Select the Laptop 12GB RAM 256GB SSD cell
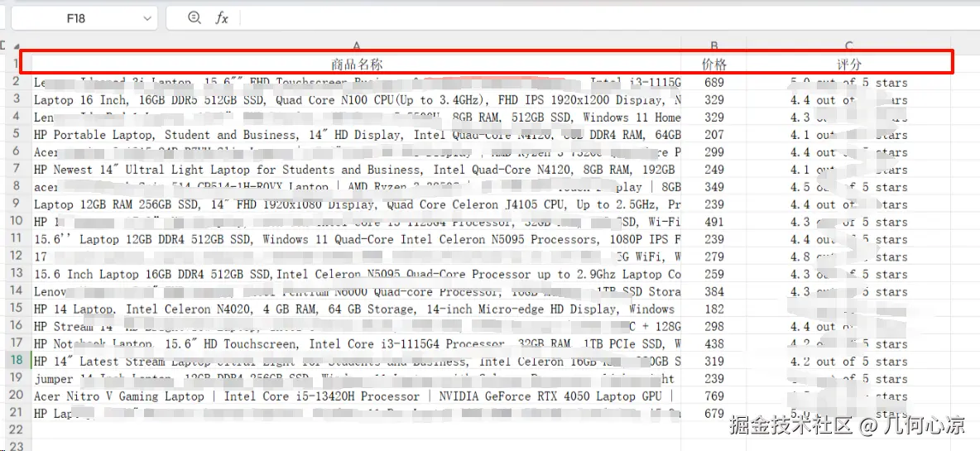 coord(356,204)
